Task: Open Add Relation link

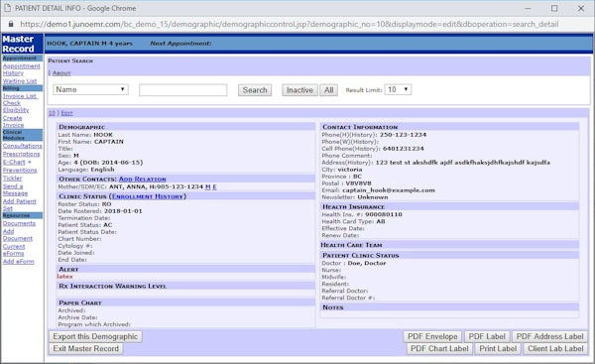Action: point(142,179)
